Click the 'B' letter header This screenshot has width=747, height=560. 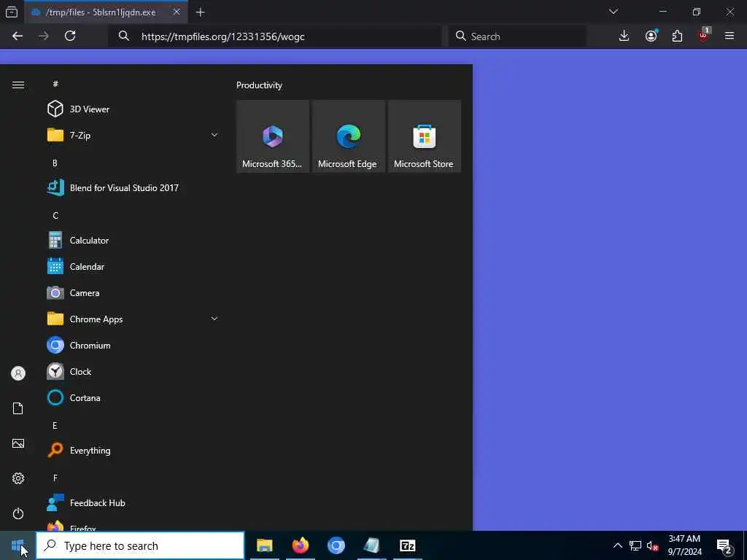tap(55, 163)
